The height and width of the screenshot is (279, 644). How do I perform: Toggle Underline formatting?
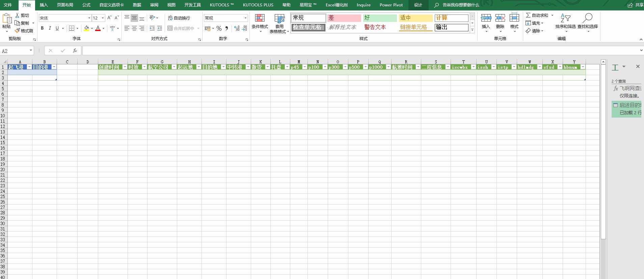[57, 28]
